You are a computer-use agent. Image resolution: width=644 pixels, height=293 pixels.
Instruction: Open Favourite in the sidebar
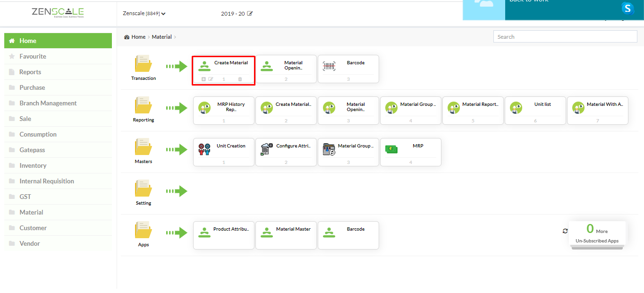click(x=58, y=56)
